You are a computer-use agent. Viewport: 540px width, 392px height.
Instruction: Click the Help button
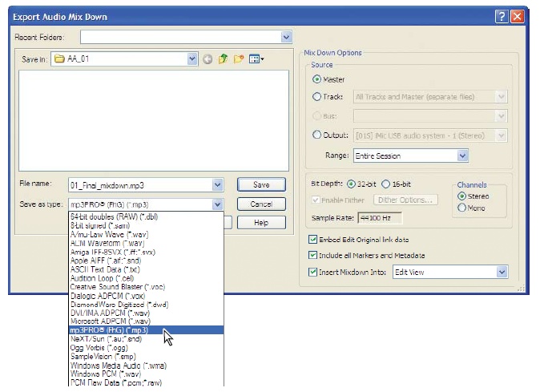(x=261, y=223)
